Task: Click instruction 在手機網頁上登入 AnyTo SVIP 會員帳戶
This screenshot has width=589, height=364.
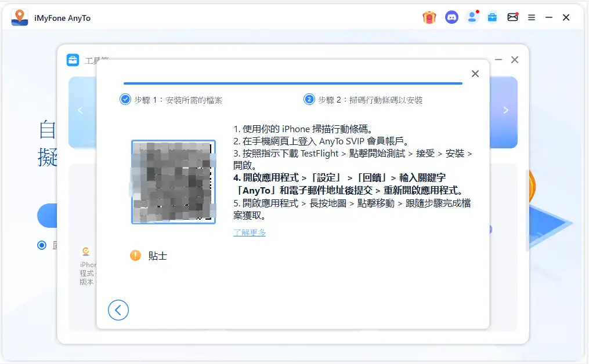Action: (x=321, y=141)
